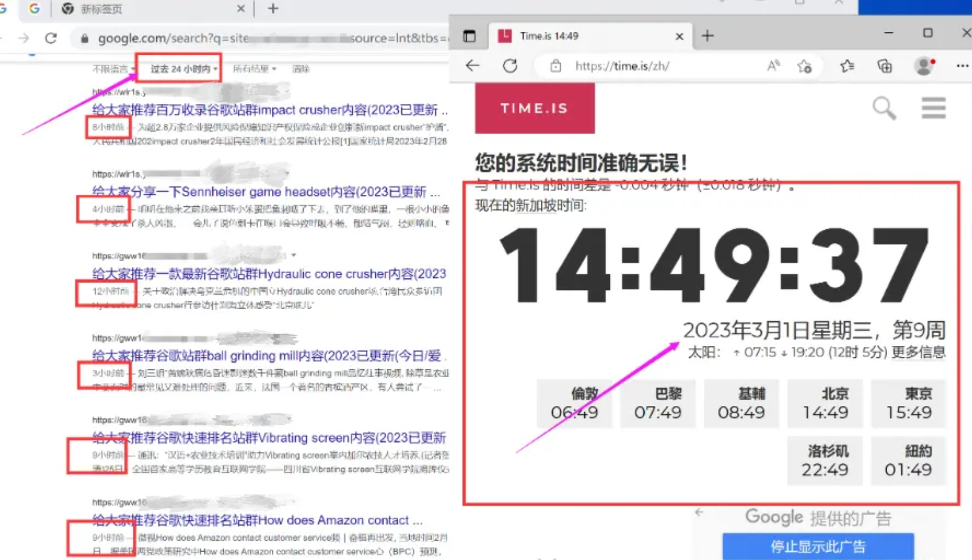Open a new tab in Chrome
Image resolution: width=972 pixels, height=560 pixels.
pos(273,8)
